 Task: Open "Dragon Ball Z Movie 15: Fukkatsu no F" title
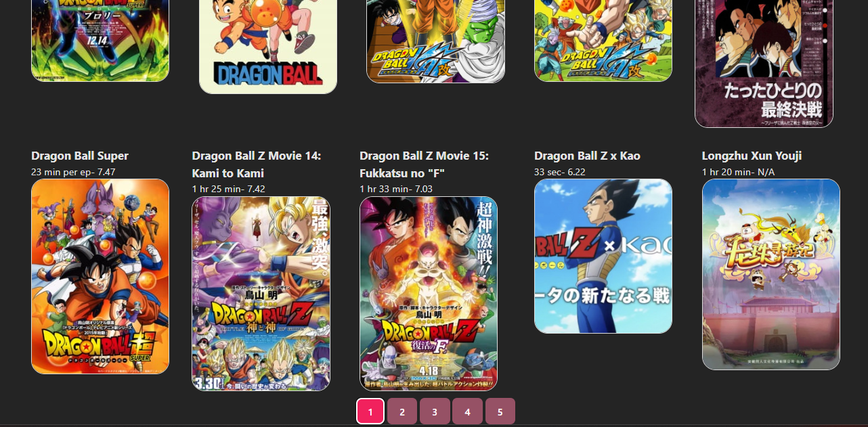(424, 164)
